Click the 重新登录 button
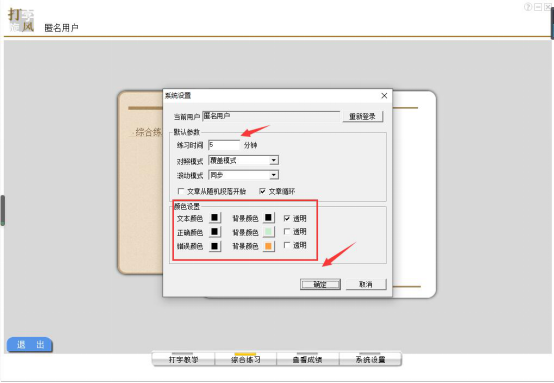 [x=363, y=117]
